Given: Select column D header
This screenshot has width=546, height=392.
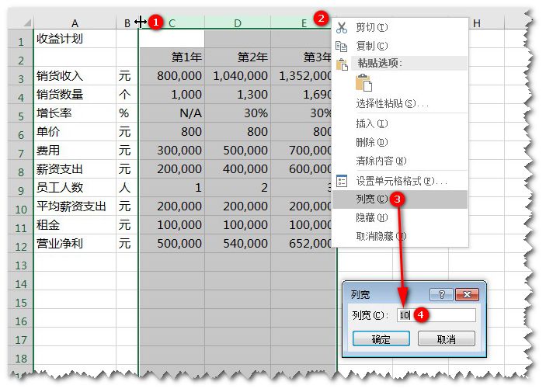Looking at the screenshot, I should pyautogui.click(x=238, y=23).
